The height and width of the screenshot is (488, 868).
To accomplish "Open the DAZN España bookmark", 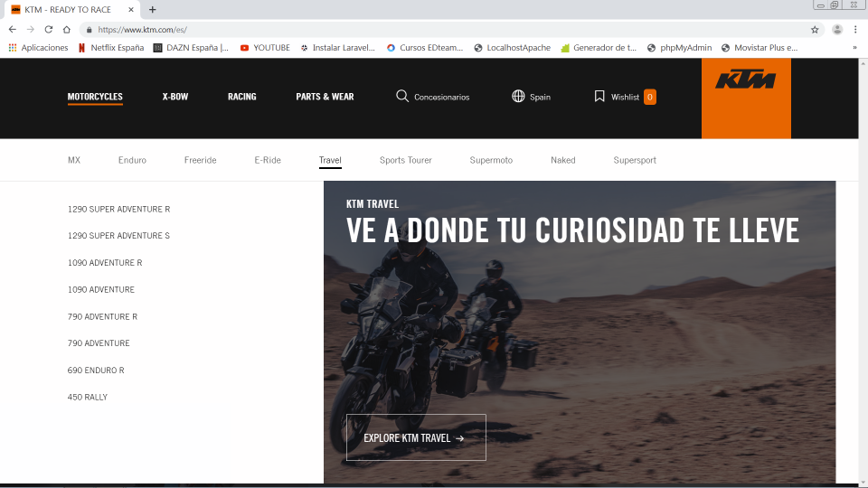I will [191, 48].
